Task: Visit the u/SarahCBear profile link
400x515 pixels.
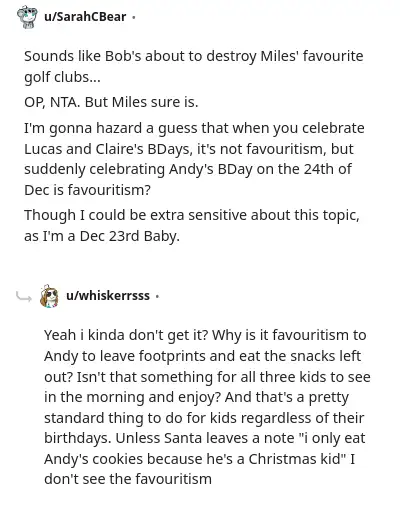Action: (85, 17)
